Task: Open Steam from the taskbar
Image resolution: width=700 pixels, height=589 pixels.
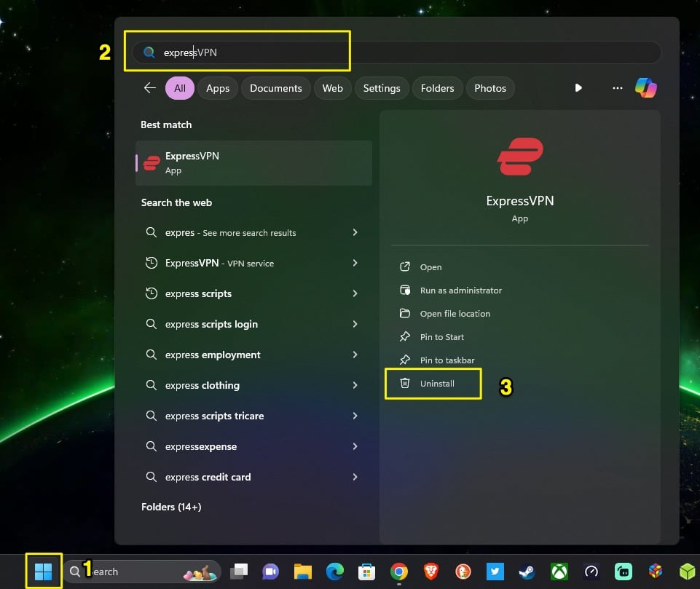Action: [527, 572]
